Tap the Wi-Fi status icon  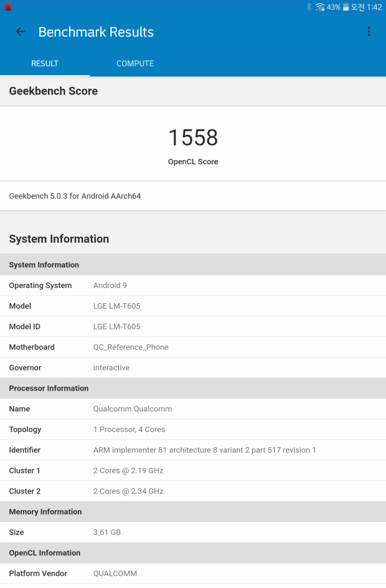click(x=320, y=7)
